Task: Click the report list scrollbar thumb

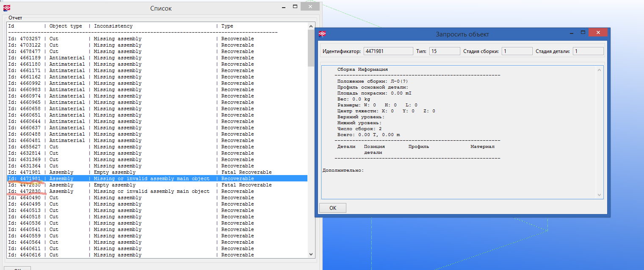Action: [311, 48]
